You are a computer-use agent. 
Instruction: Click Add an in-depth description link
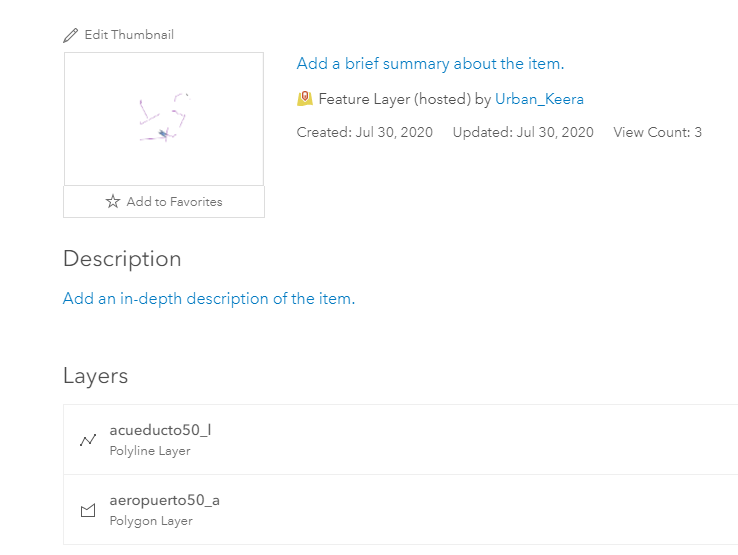[208, 299]
